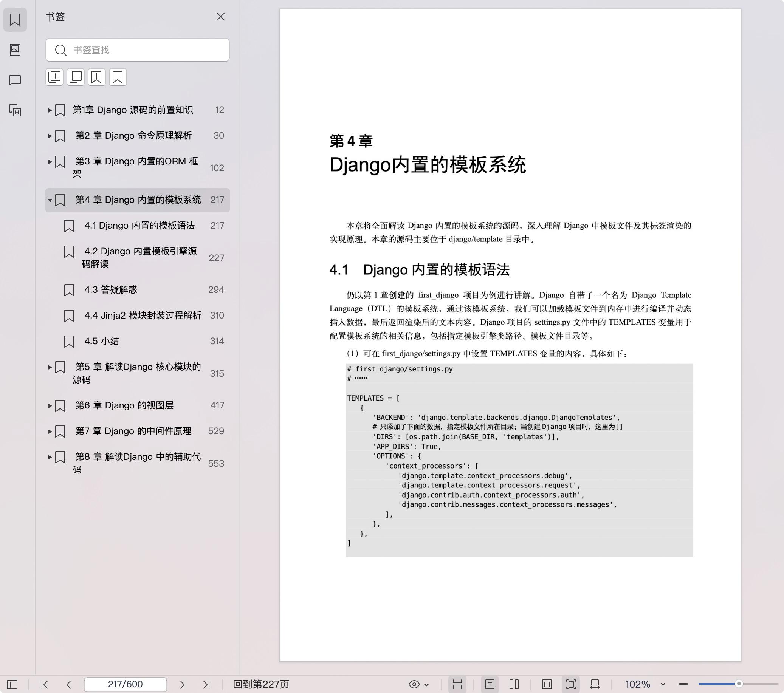Expand 第1章 Django 源码的前置知识

(50, 110)
